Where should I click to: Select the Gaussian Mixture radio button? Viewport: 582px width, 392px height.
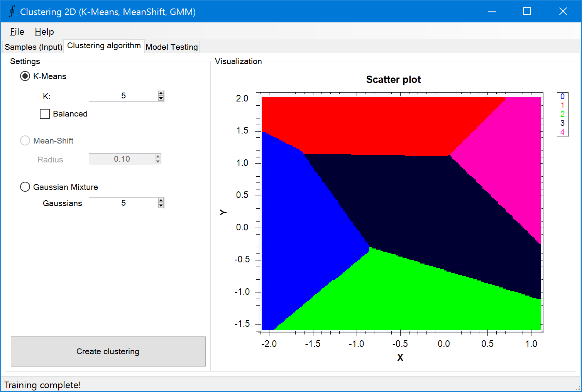[x=25, y=187]
